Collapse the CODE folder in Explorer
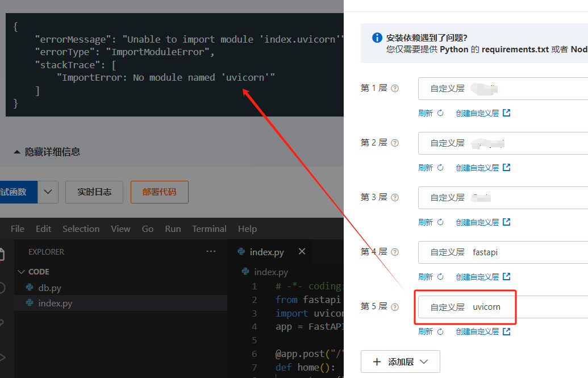Image resolution: width=588 pixels, height=378 pixels. tap(34, 271)
